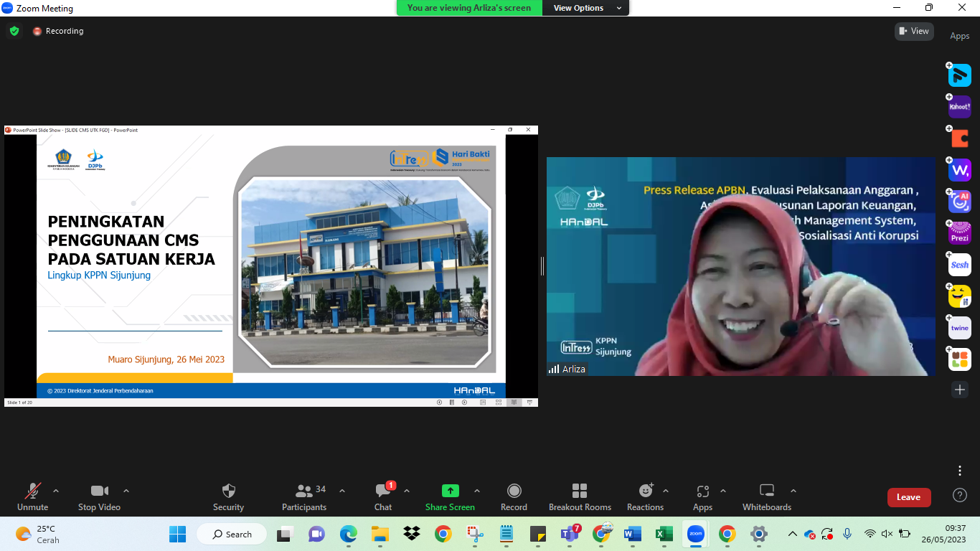
Task: Open the Security shield options
Action: pyautogui.click(x=228, y=497)
